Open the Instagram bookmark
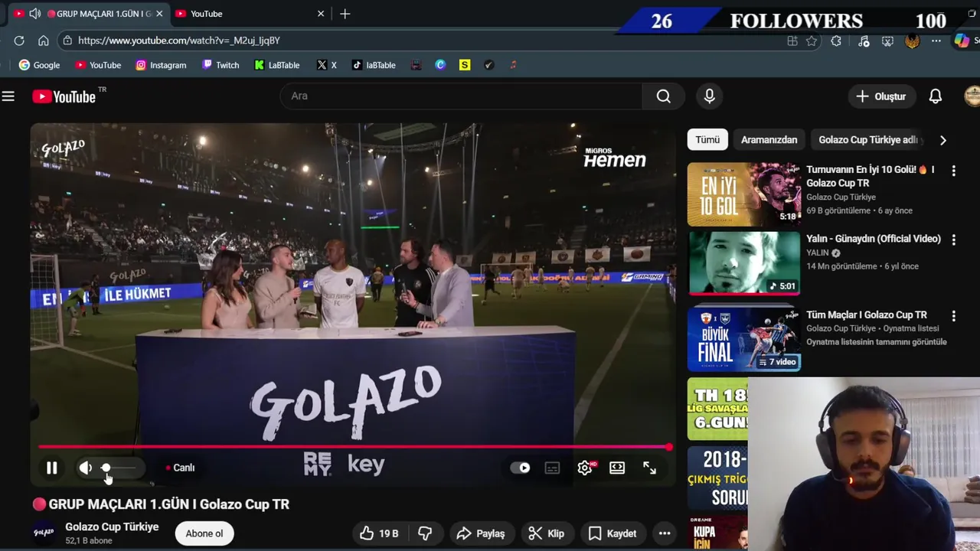 161,65
